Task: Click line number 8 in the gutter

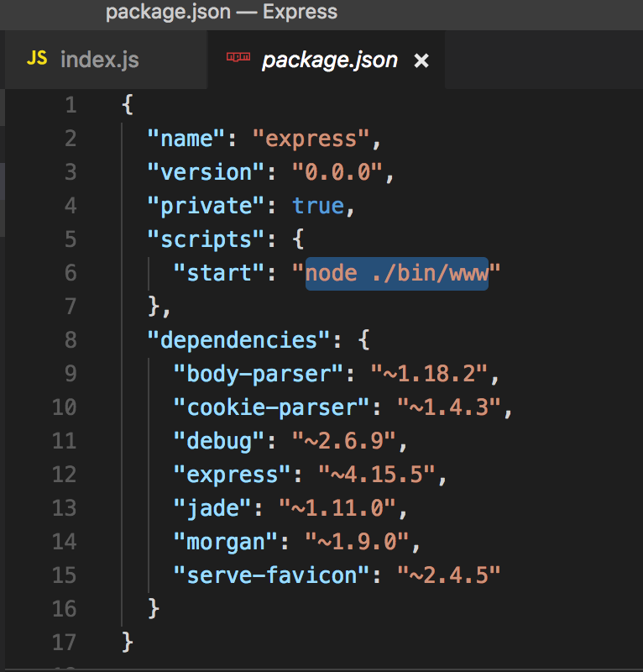Action: coord(71,340)
